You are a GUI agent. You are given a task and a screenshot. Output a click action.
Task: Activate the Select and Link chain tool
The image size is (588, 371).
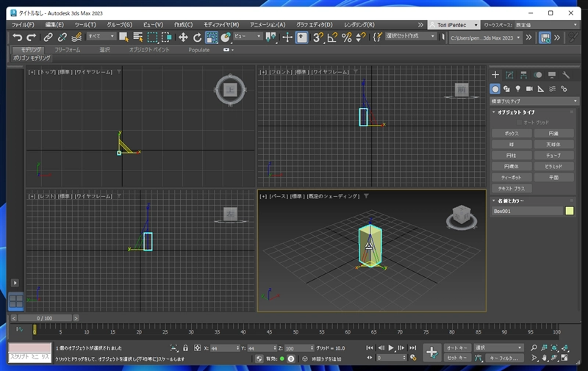[x=48, y=37]
